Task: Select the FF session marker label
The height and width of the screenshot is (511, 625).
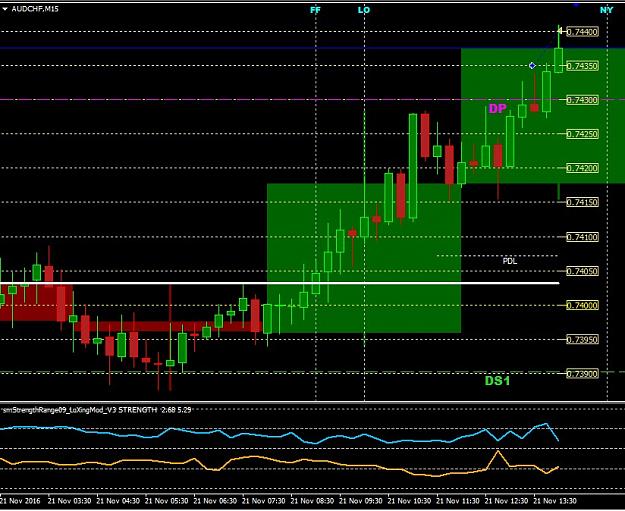Action: [315, 10]
